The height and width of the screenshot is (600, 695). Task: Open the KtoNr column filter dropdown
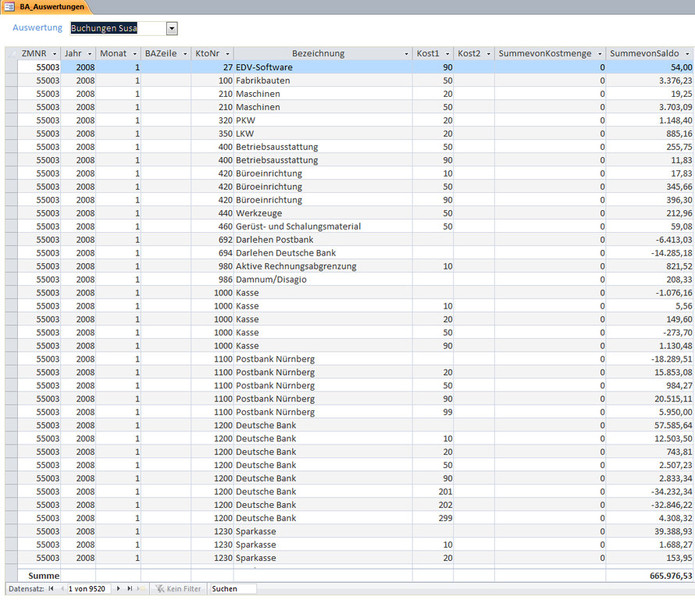tap(227, 54)
